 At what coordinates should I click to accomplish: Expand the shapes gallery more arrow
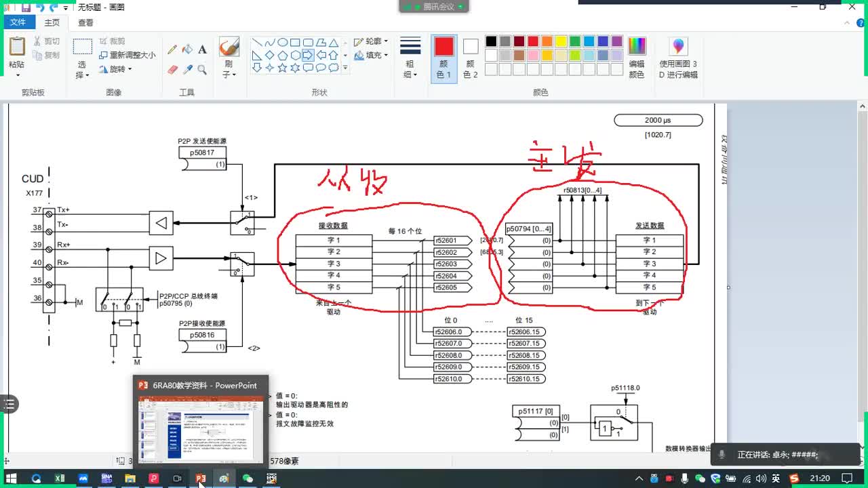[x=345, y=68]
